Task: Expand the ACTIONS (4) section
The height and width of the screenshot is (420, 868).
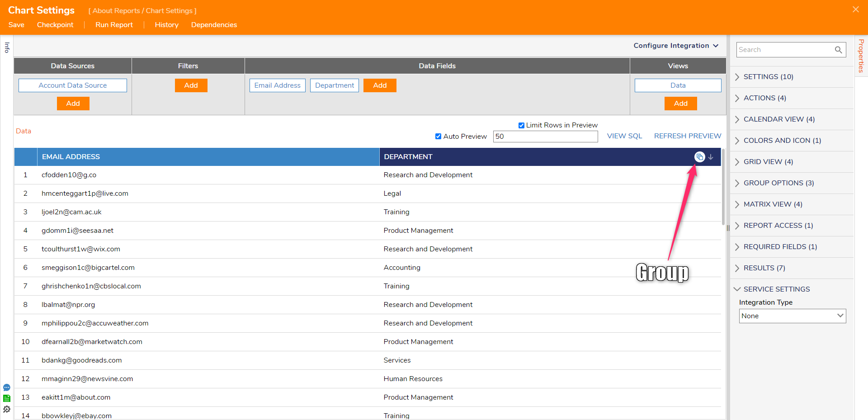Action: click(x=792, y=98)
